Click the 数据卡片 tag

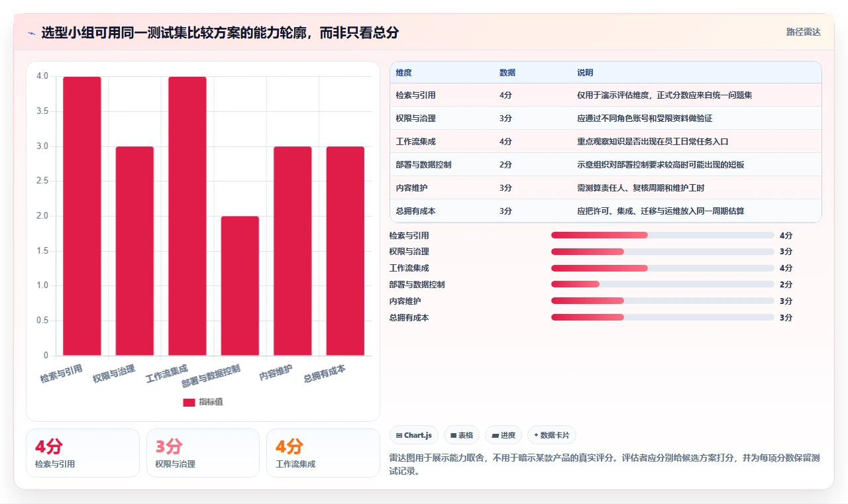pos(552,435)
